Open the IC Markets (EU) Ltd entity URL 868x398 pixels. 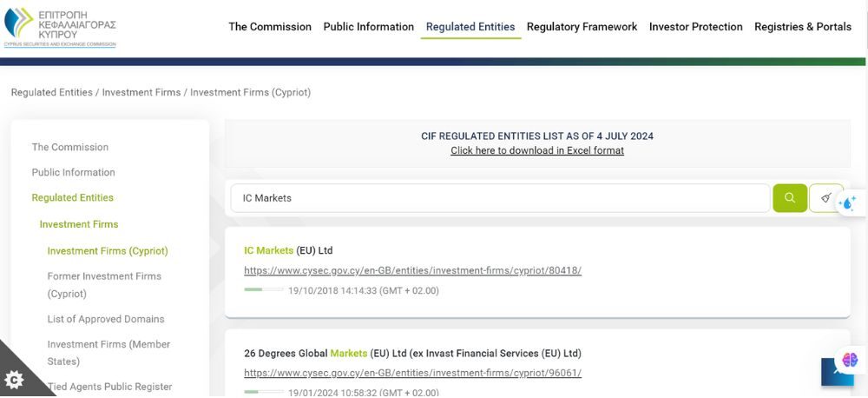[412, 270]
